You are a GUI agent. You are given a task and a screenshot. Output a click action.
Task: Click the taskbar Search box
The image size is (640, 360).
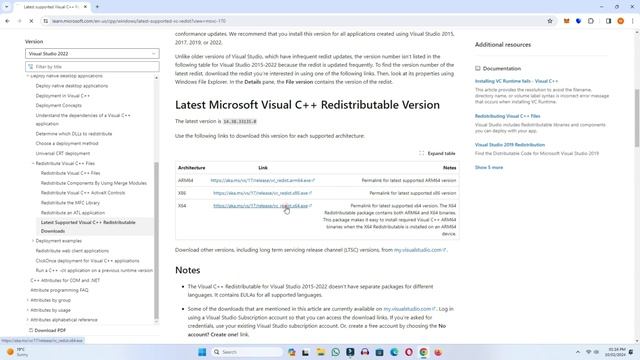click(x=247, y=352)
